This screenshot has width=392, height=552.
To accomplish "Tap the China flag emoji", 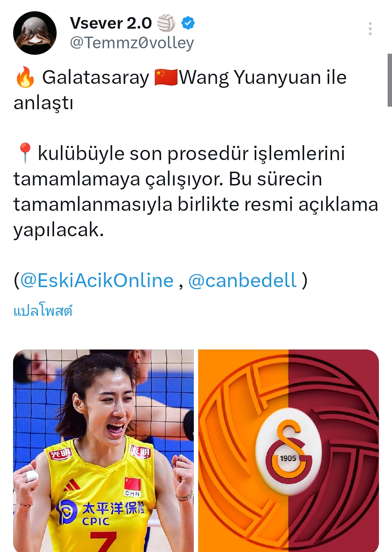I will point(166,77).
